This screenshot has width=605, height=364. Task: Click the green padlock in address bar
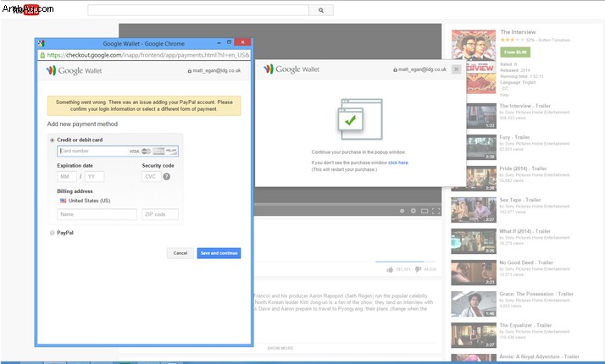(42, 55)
